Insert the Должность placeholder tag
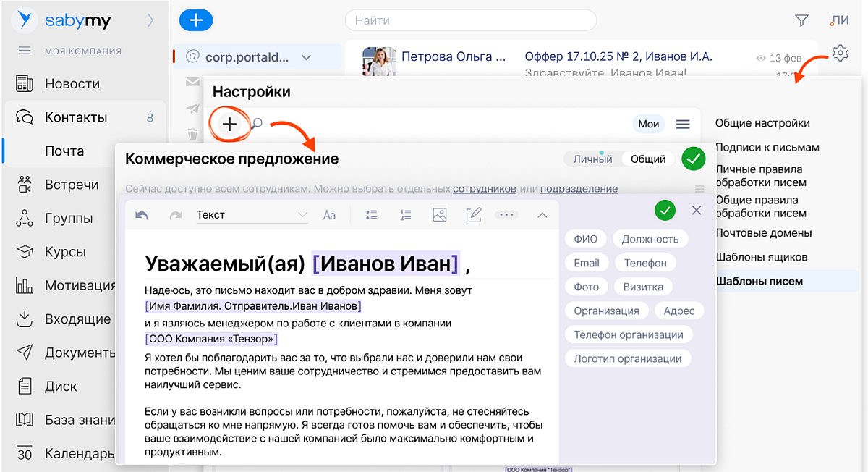This screenshot has height=472, width=868. coord(650,239)
